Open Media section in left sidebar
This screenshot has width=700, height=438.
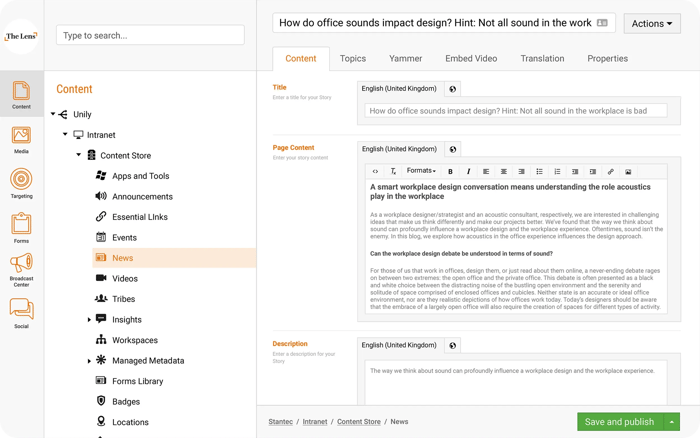point(21,139)
